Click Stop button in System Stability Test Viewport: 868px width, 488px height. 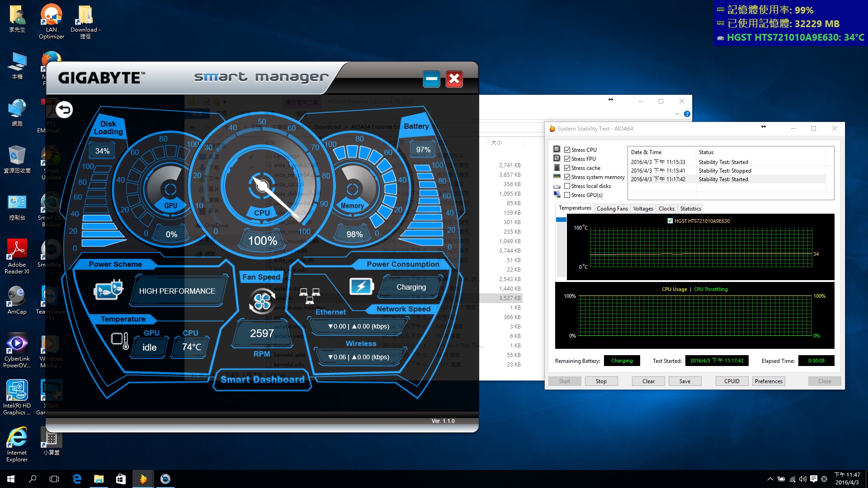(601, 381)
